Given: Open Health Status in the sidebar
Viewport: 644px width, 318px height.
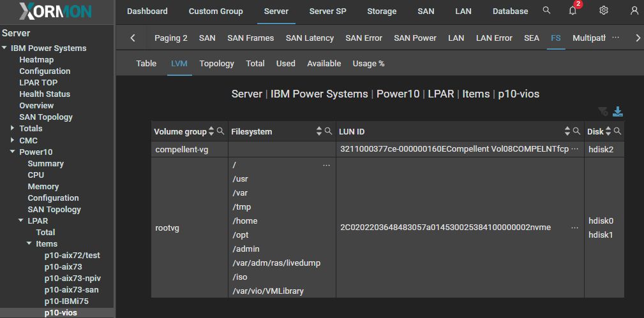Looking at the screenshot, I should (x=45, y=94).
